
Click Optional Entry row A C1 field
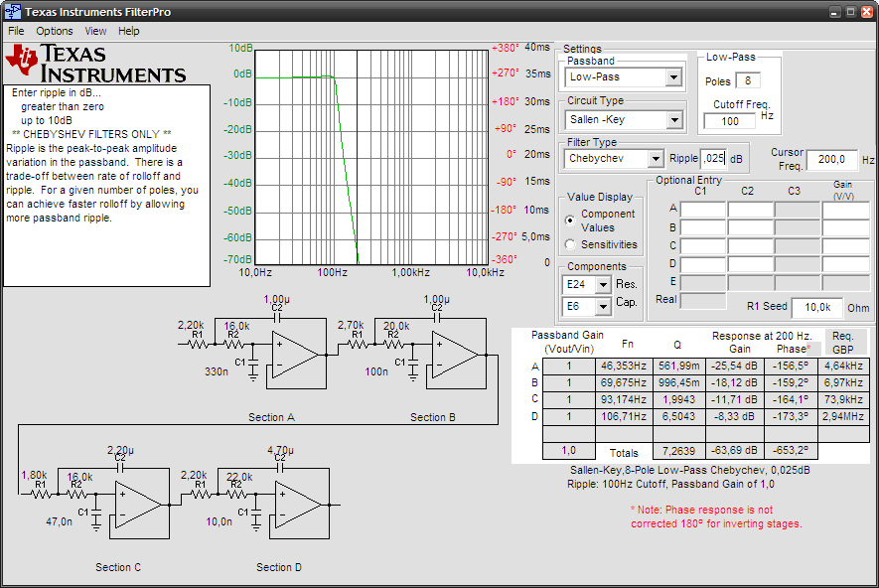[703, 210]
